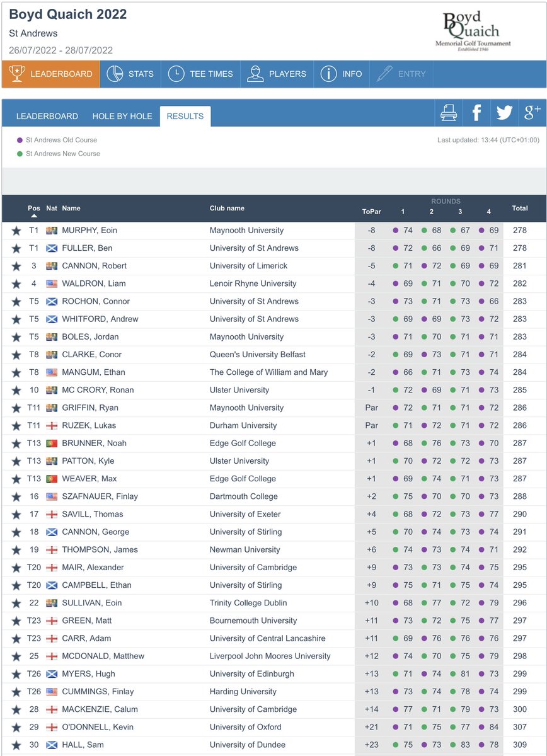Star the CANNON, Robert row
547x756 pixels.
coord(16,266)
